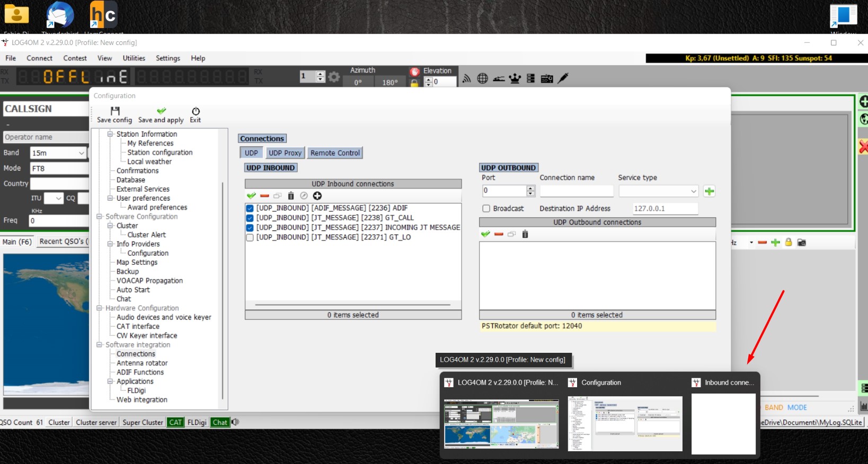Click the crown icon in main toolbar
The width and height of the screenshot is (868, 464).
point(515,78)
